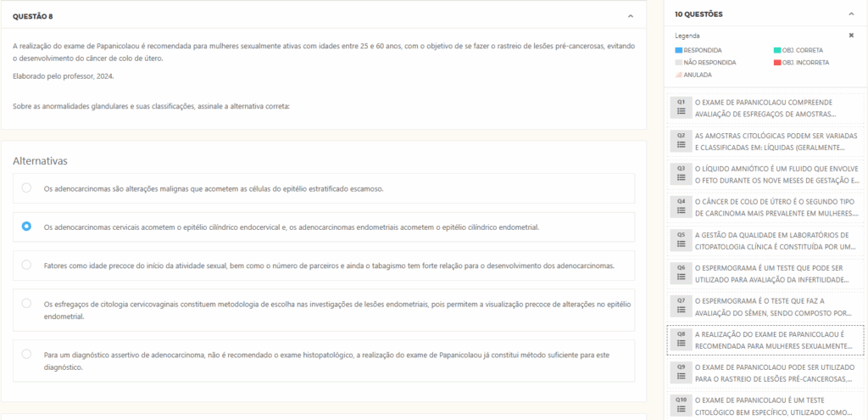
Task: Select the radio for 'Fatores como idade precoce'
Action: coord(26,265)
